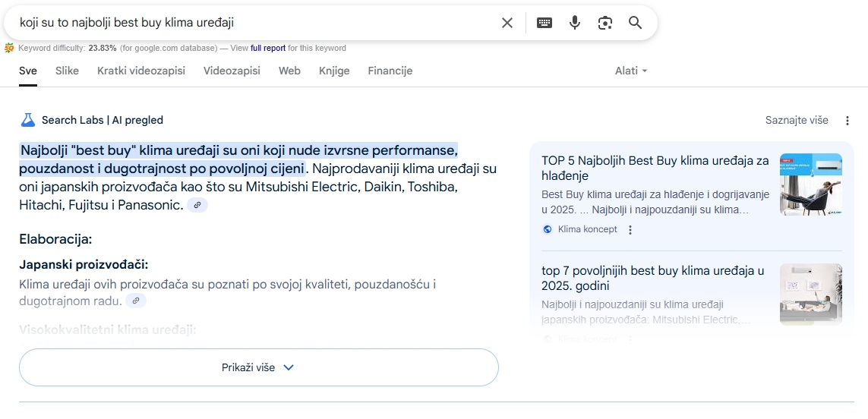Click the magnifying glass search button
868x419 pixels.
coord(636,23)
